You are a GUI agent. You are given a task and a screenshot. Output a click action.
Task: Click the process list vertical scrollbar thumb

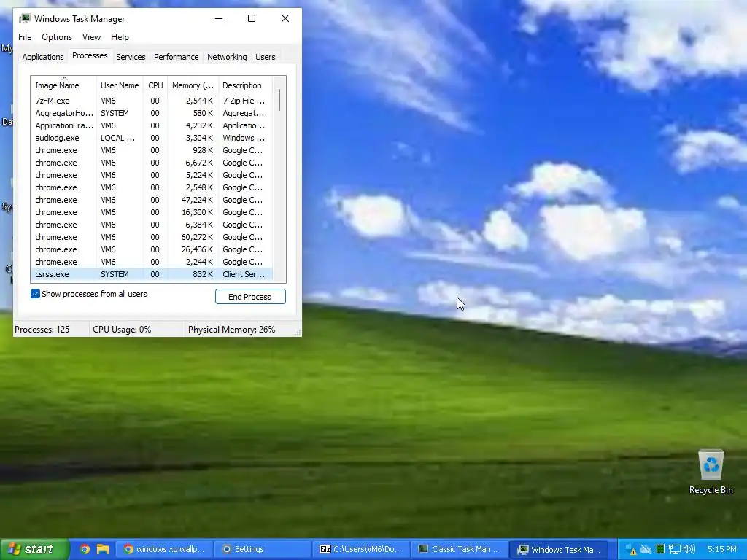pyautogui.click(x=279, y=100)
